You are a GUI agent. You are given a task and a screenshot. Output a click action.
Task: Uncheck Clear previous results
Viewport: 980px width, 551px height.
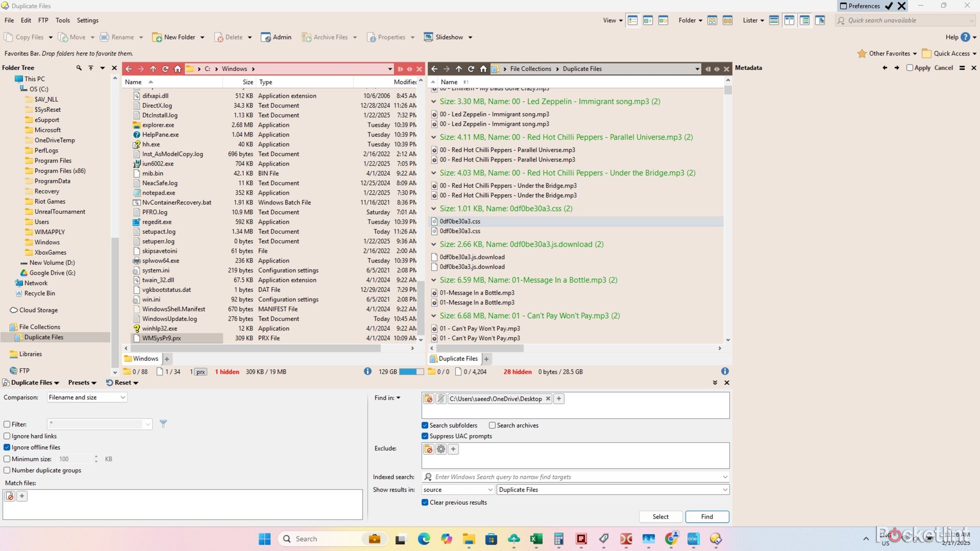click(425, 502)
